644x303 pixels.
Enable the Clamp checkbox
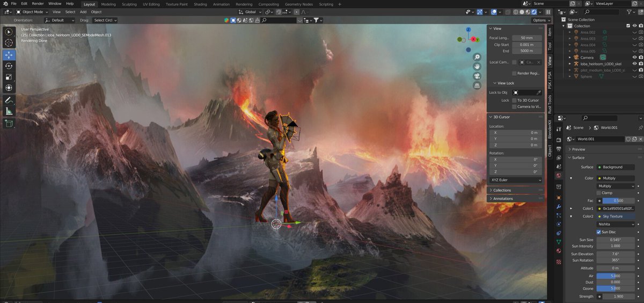[599, 193]
